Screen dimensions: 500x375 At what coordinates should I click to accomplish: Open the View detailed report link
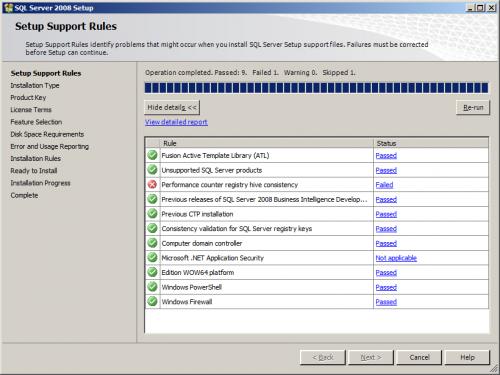[x=176, y=122]
